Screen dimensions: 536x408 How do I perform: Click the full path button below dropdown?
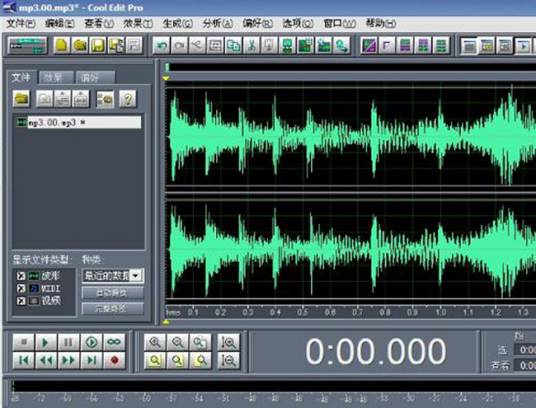pos(112,309)
